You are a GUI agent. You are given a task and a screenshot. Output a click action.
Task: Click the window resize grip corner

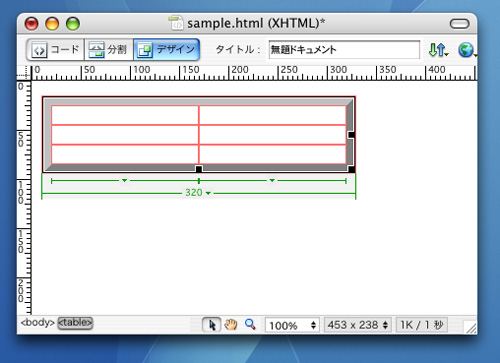[x=471, y=327]
